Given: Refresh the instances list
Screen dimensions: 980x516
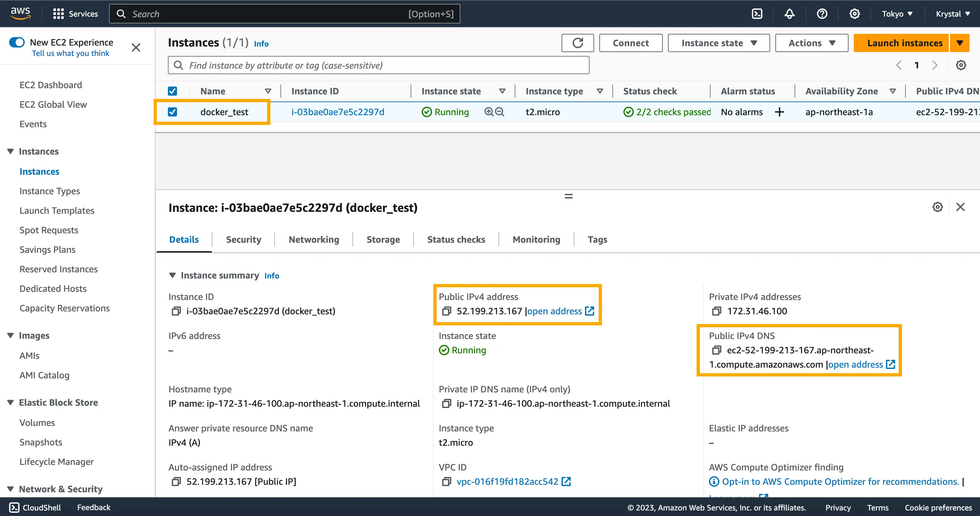Looking at the screenshot, I should point(578,43).
